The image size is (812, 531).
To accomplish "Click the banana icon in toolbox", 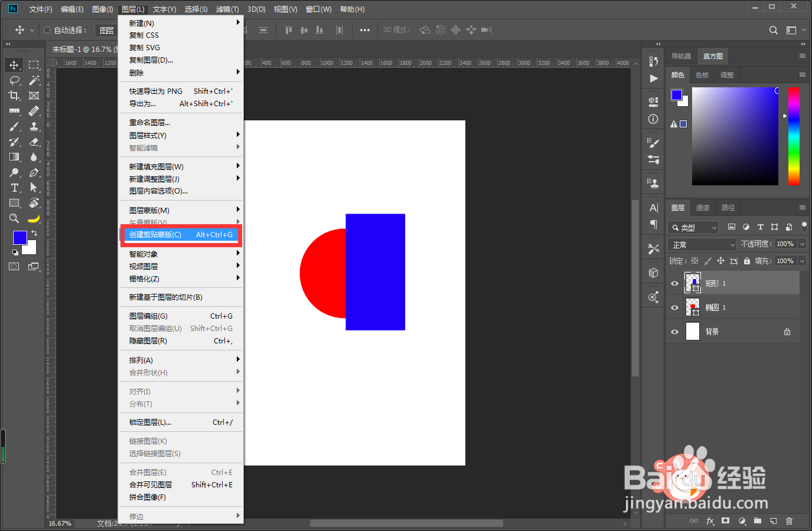I will tap(34, 218).
